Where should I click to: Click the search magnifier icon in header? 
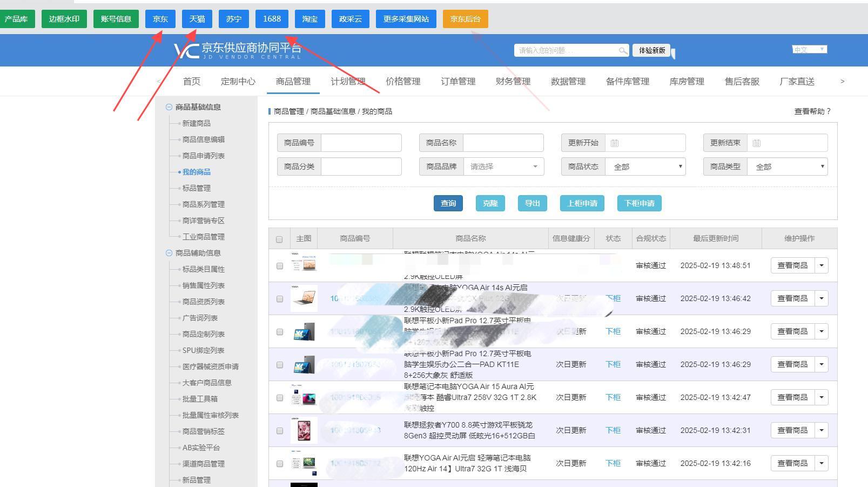[x=623, y=51]
